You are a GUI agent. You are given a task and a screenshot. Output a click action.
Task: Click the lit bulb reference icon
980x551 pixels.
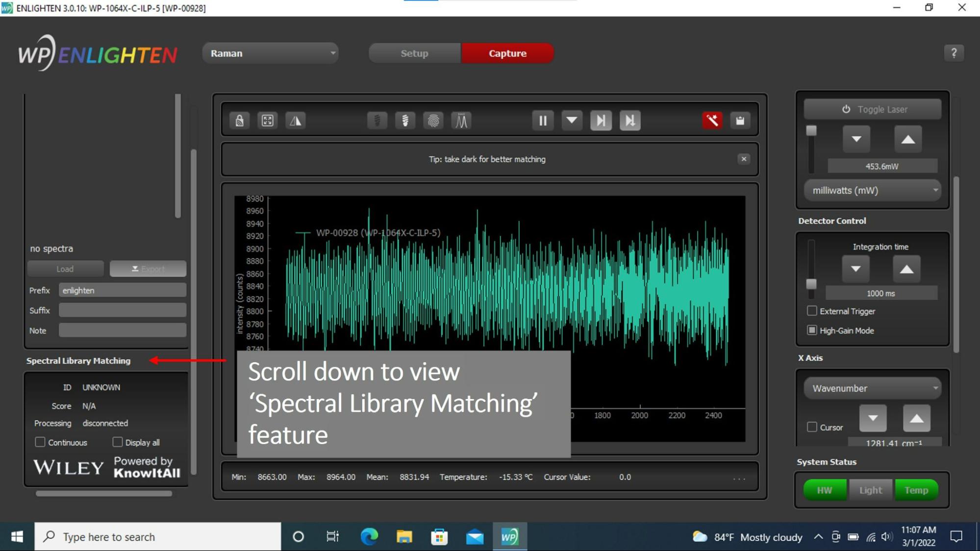pyautogui.click(x=405, y=121)
